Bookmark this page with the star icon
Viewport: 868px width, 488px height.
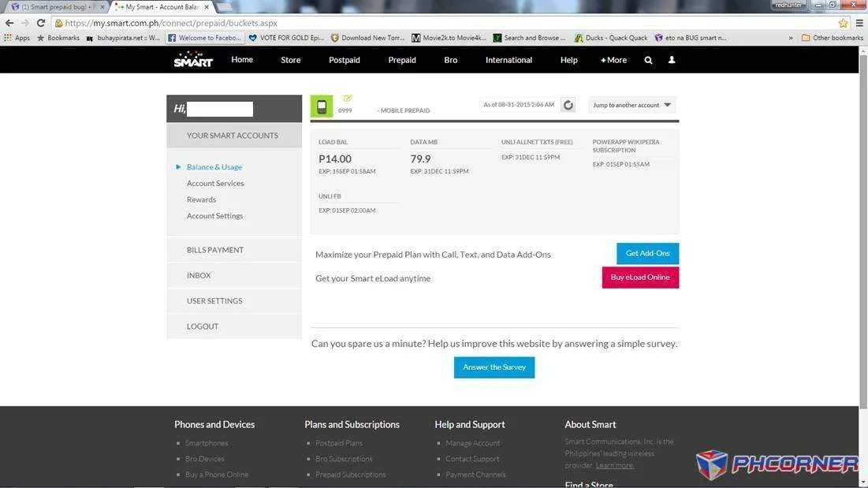coord(843,23)
